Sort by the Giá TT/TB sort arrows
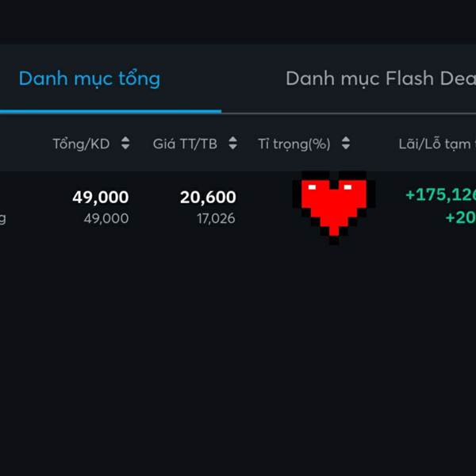The image size is (476, 476). (x=232, y=143)
